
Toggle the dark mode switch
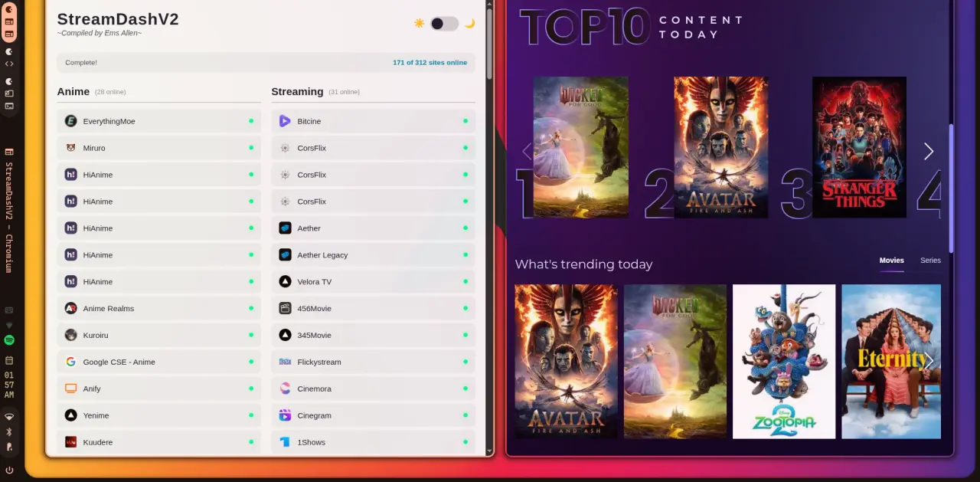pos(444,24)
